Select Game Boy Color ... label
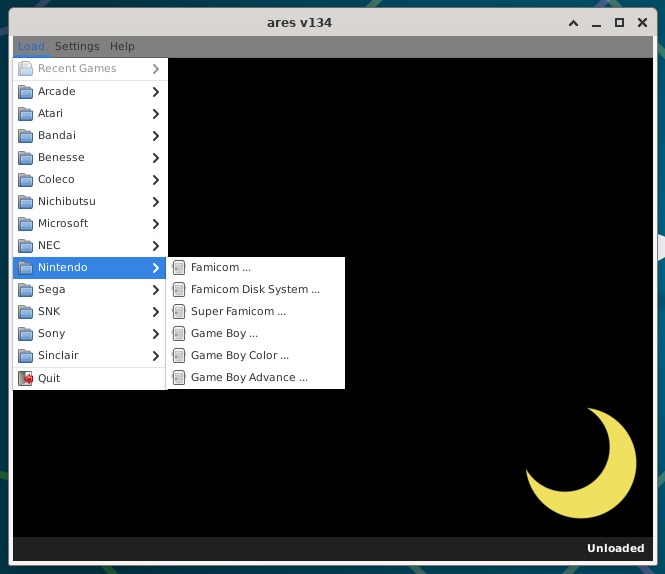The height and width of the screenshot is (574, 665). click(240, 356)
